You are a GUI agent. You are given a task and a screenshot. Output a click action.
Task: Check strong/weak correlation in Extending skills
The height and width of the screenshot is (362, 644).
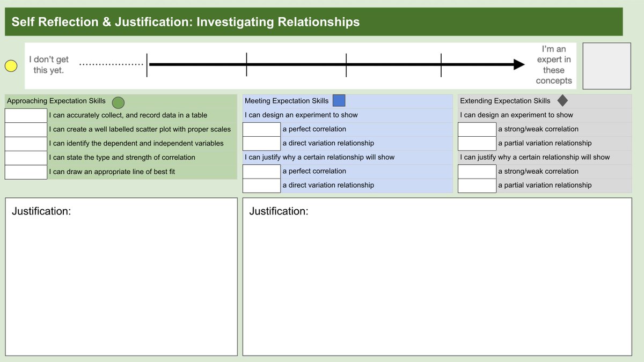point(477,129)
